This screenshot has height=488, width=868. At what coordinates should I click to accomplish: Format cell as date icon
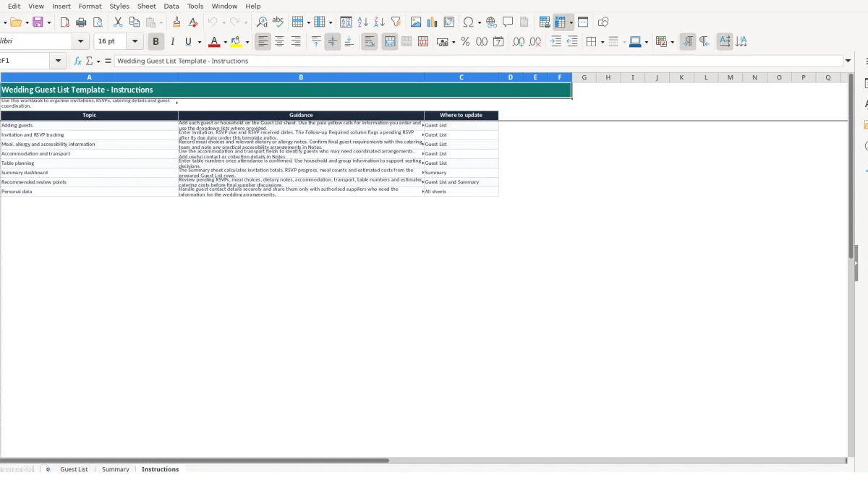(x=498, y=42)
